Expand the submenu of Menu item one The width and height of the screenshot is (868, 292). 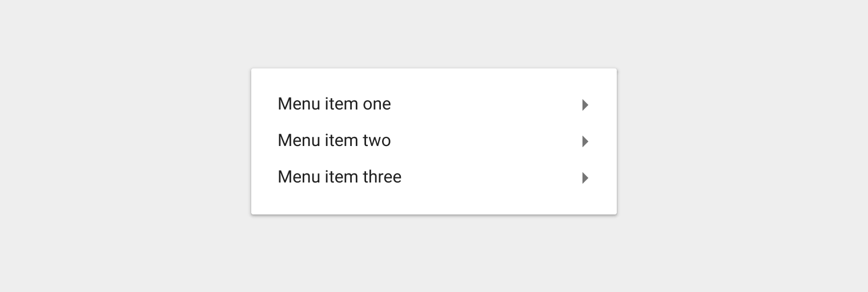(x=585, y=105)
